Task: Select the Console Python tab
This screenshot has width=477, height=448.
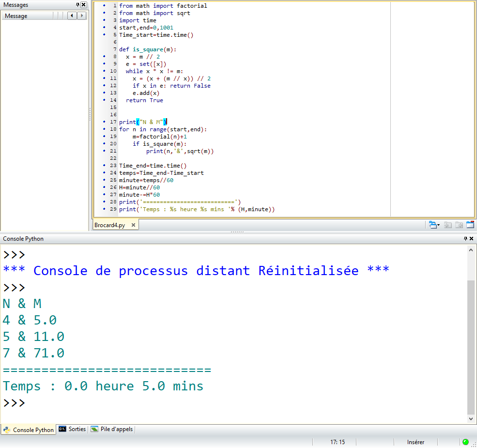Action: [29, 430]
